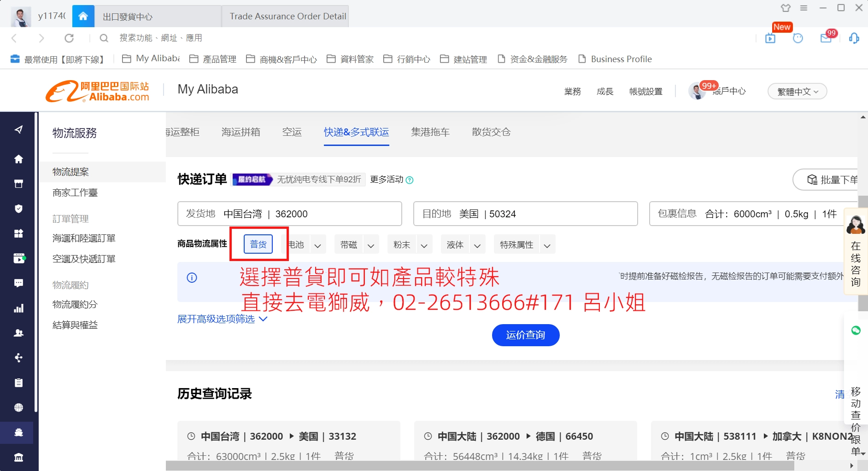Click the bank building sidebar icon

18,457
